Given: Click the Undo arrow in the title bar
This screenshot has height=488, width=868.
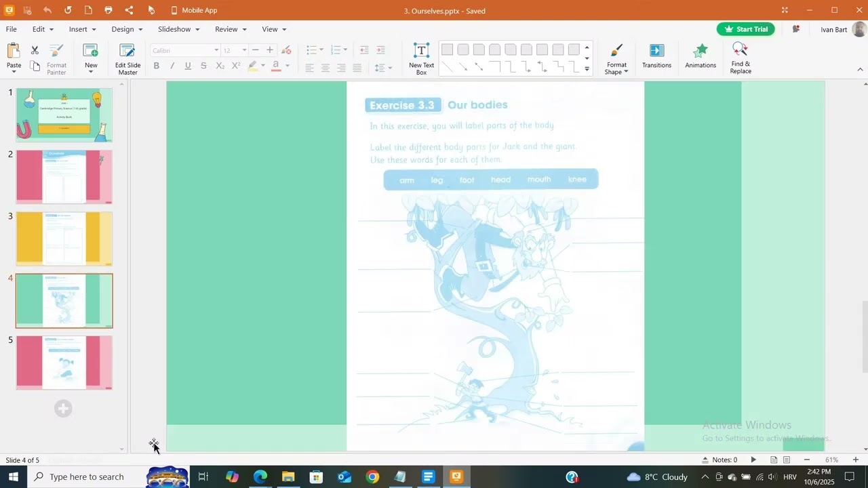Looking at the screenshot, I should tap(47, 10).
